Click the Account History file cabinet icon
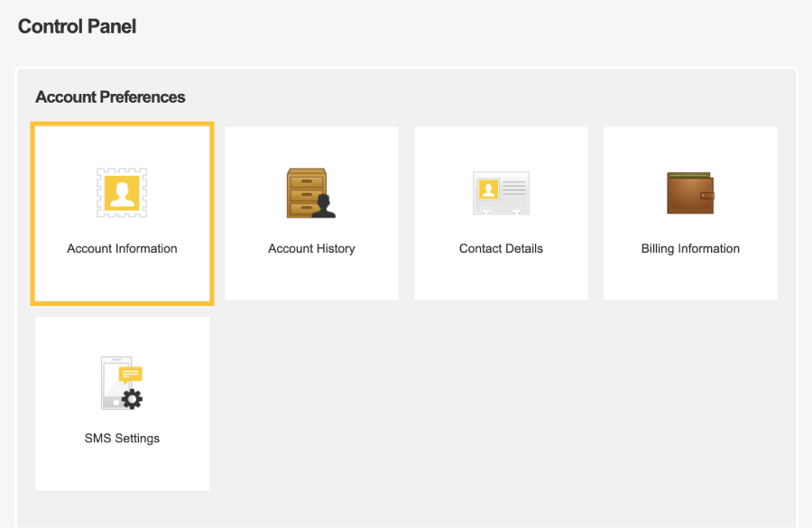 (x=310, y=193)
